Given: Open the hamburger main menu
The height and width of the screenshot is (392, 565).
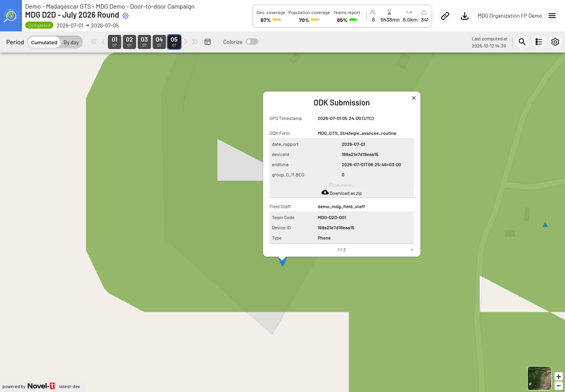Looking at the screenshot, I should 552,16.
